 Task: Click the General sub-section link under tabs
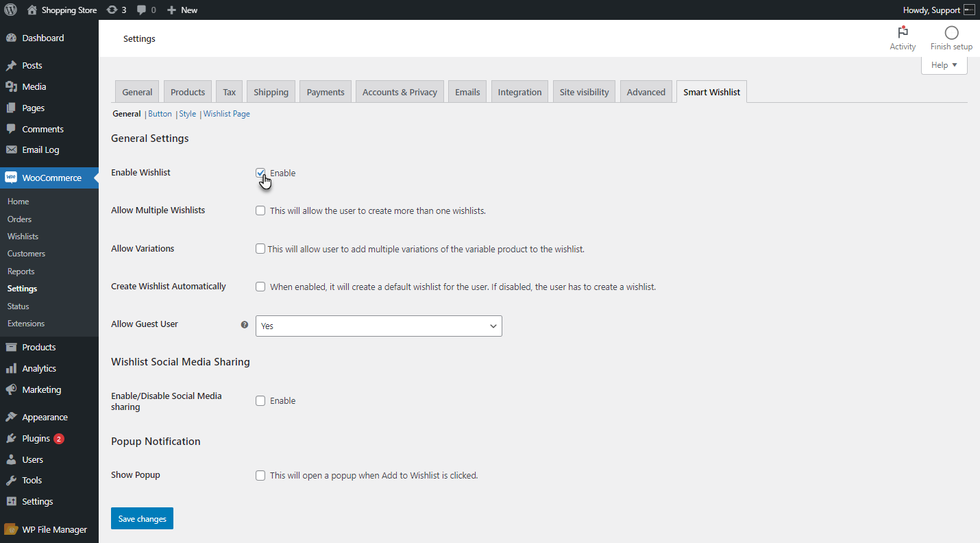click(126, 114)
